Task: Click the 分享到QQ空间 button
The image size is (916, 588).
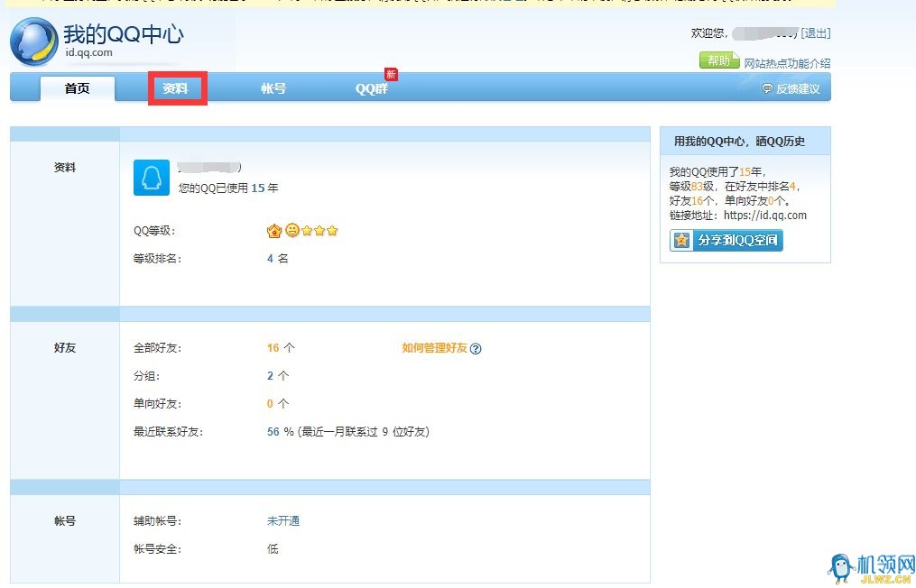Action: 726,240
